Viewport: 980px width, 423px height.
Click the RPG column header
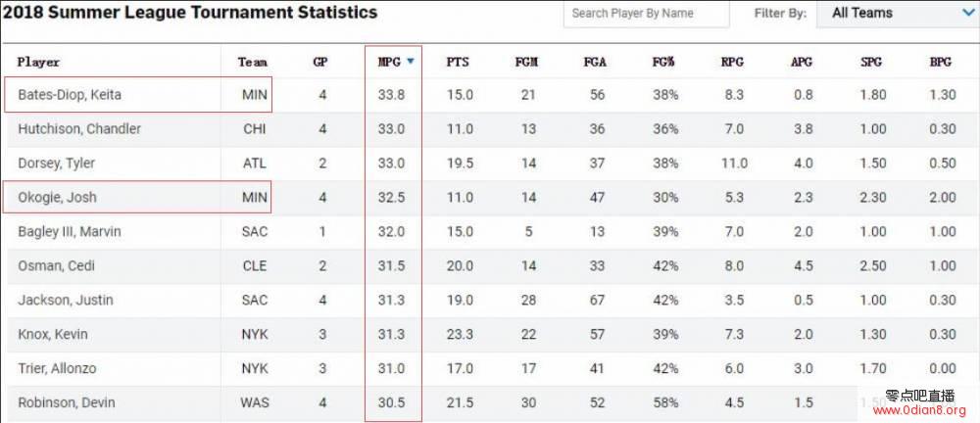point(732,62)
